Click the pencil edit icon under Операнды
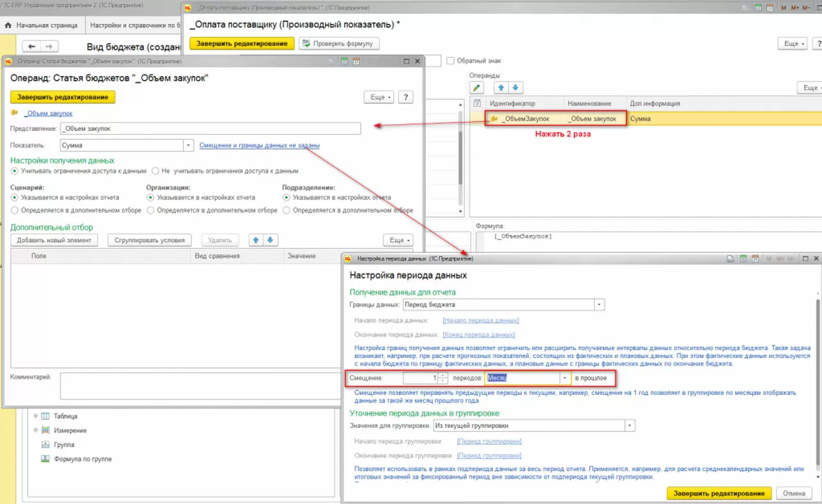Screen dimensions: 822x504 [477, 87]
